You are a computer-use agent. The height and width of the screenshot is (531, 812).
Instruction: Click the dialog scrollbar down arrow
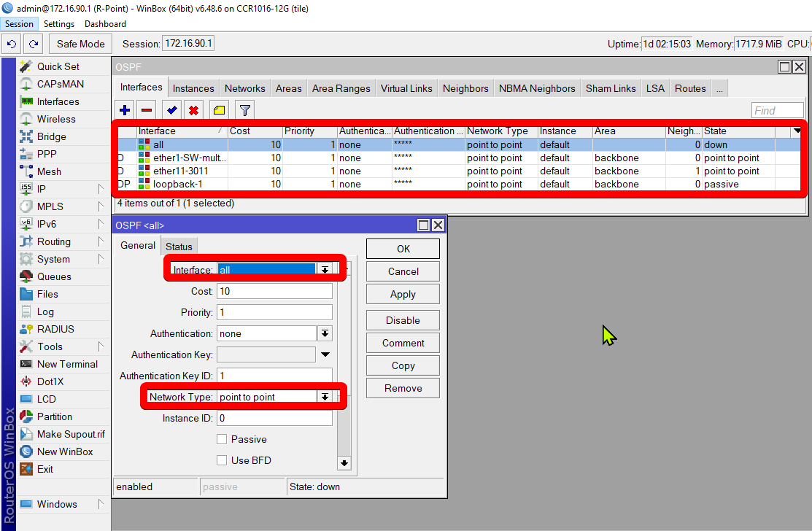point(344,463)
